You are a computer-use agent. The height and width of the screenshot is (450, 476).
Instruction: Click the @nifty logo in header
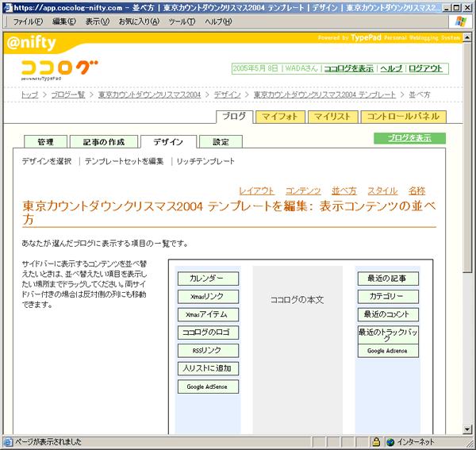pos(31,44)
